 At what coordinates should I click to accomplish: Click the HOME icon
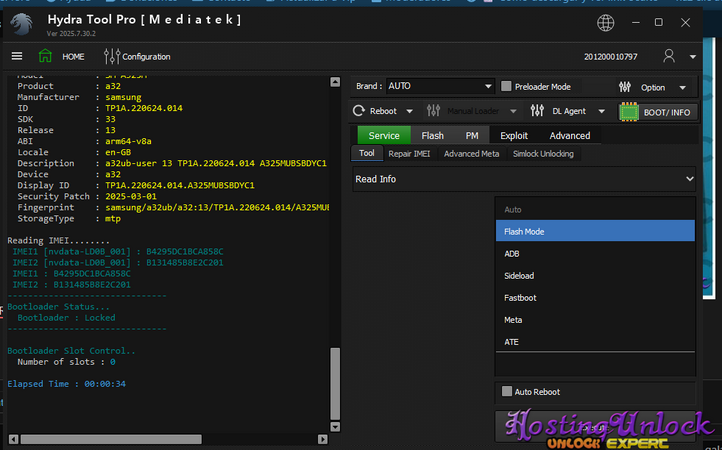(46, 56)
